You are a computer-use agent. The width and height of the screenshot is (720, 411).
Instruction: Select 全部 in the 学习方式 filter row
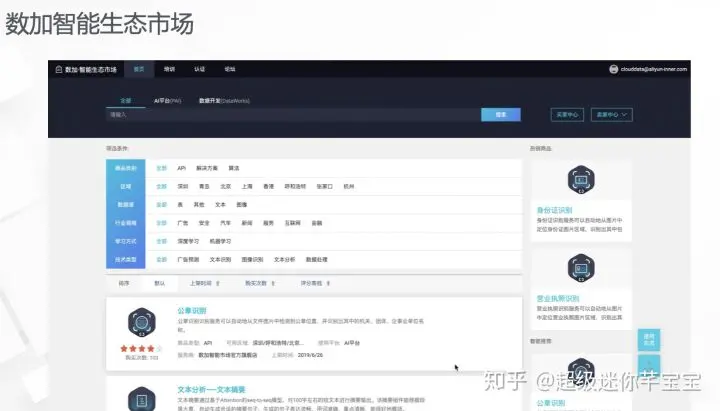161,241
